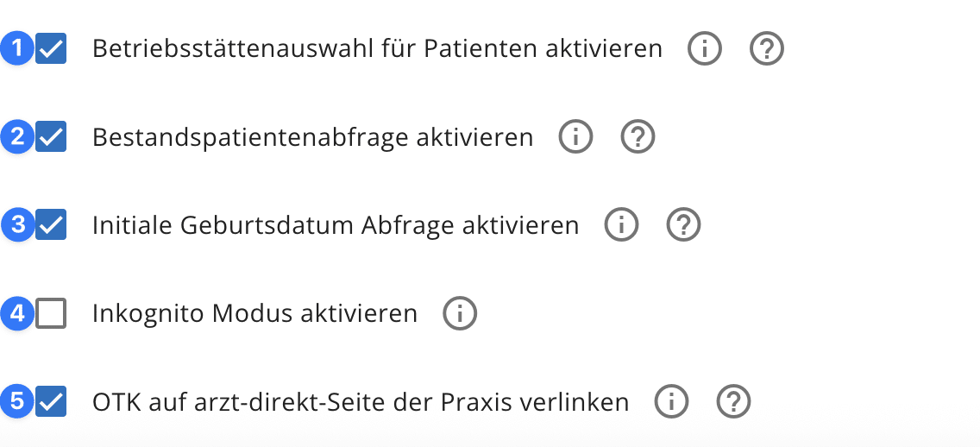Viewport: 980px width, 447px height.
Task: Select the blue number 5 badge
Action: [17, 402]
